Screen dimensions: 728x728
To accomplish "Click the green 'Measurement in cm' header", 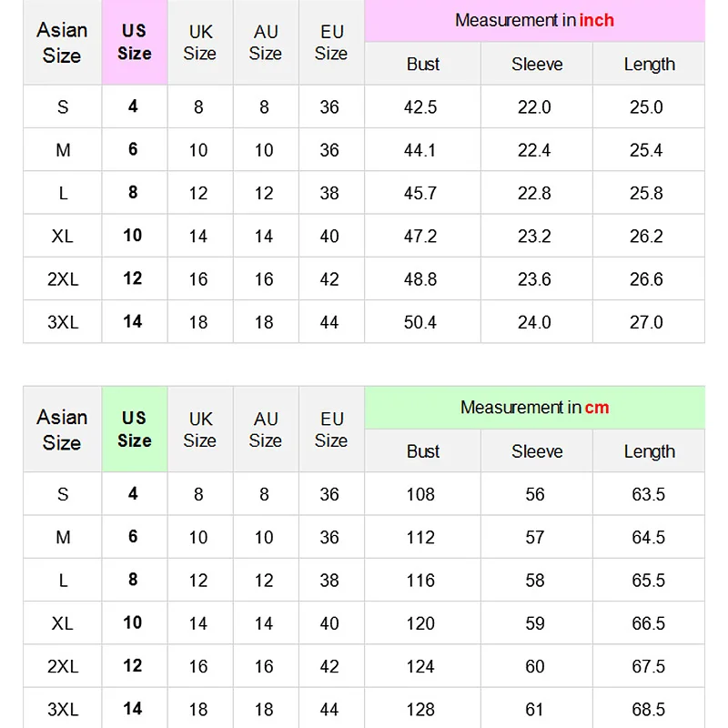I will pyautogui.click(x=534, y=407).
